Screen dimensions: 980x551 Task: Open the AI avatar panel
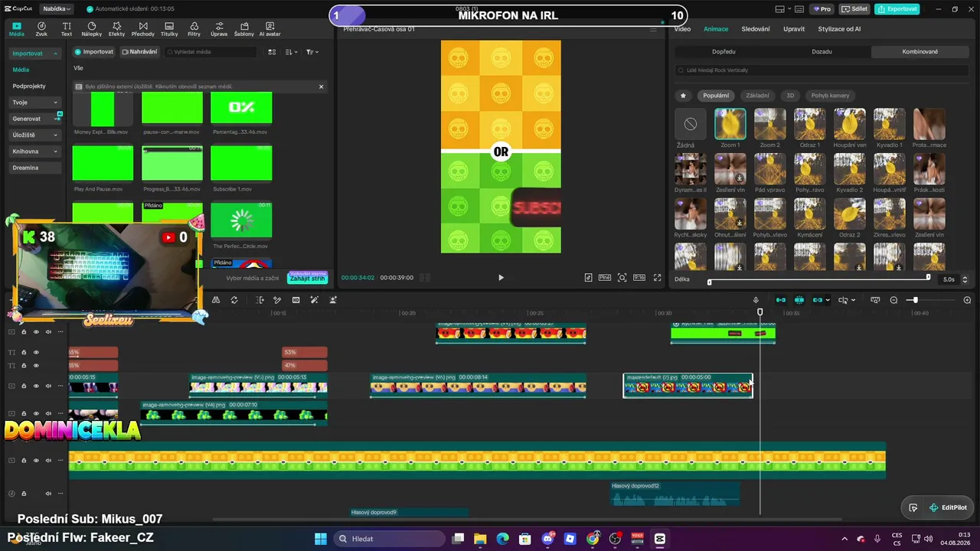coord(269,29)
